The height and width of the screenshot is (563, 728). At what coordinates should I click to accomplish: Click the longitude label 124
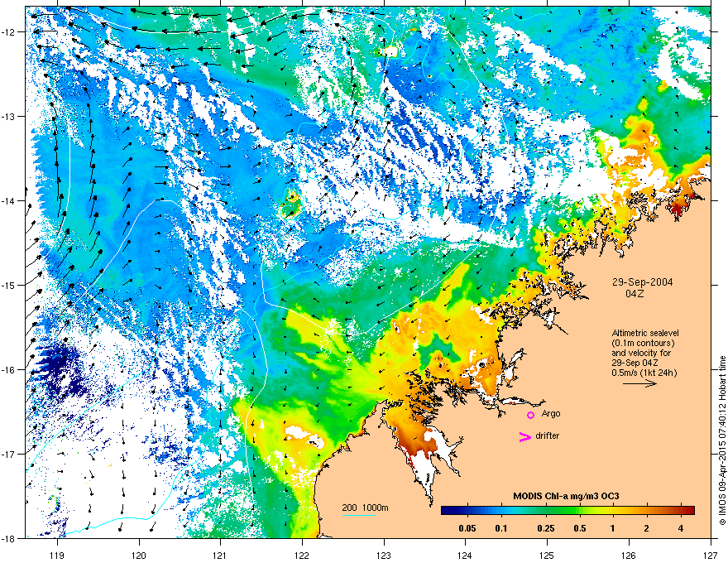coord(465,555)
